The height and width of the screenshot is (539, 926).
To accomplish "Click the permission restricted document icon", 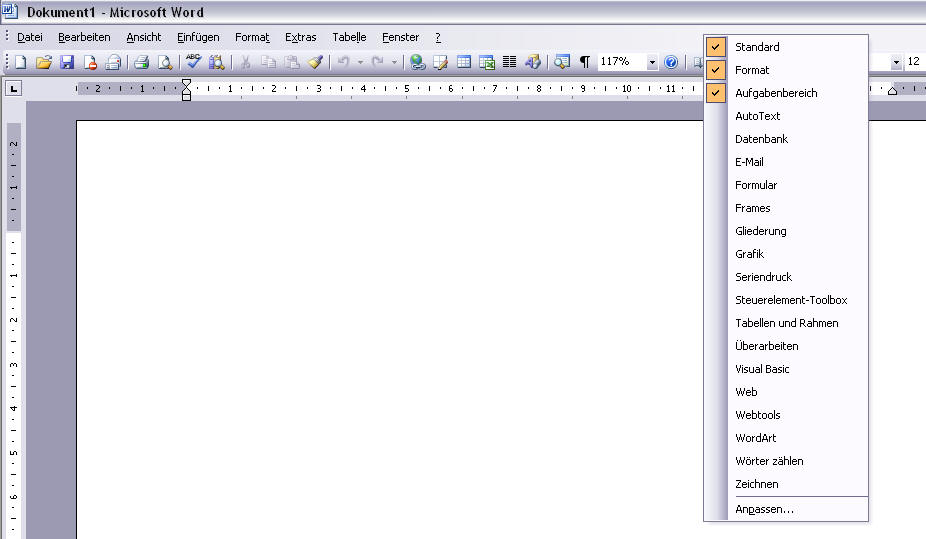I will coord(90,62).
